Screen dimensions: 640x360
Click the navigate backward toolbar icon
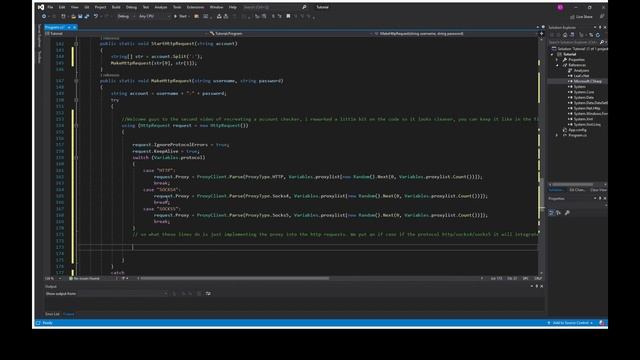tap(44, 16)
